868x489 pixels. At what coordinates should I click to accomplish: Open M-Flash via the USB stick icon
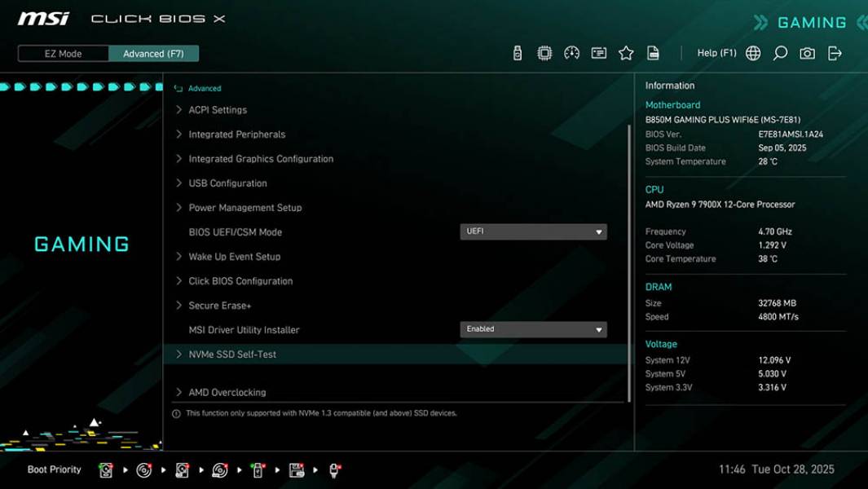(x=517, y=52)
